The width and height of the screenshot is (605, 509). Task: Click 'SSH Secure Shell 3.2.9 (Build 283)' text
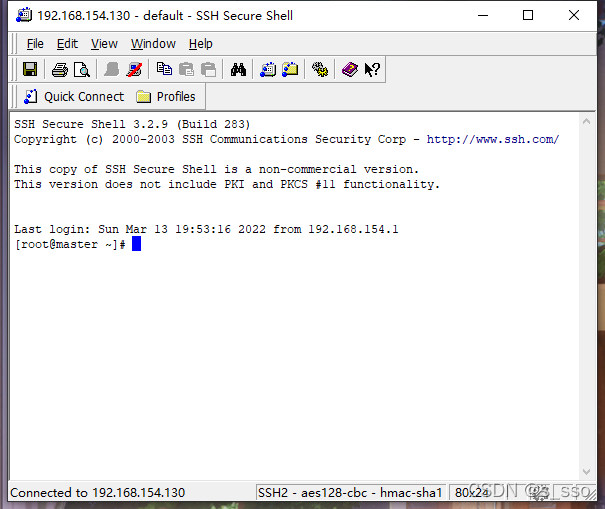(x=132, y=124)
